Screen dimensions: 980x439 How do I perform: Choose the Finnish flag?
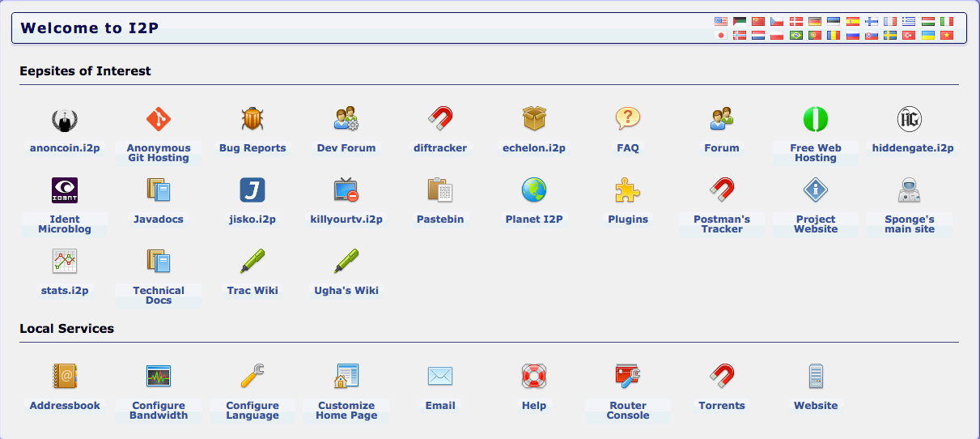[x=872, y=21]
